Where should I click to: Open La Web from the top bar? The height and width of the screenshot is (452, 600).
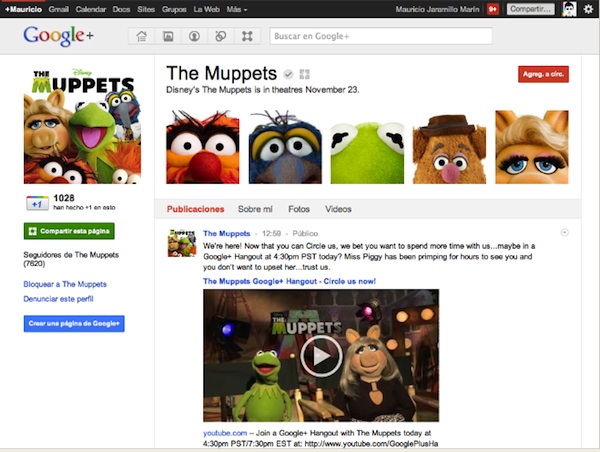(x=207, y=9)
